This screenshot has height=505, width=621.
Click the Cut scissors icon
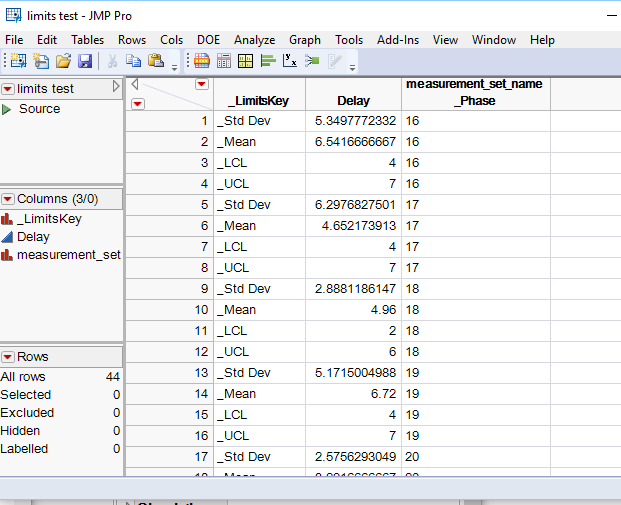pyautogui.click(x=112, y=61)
